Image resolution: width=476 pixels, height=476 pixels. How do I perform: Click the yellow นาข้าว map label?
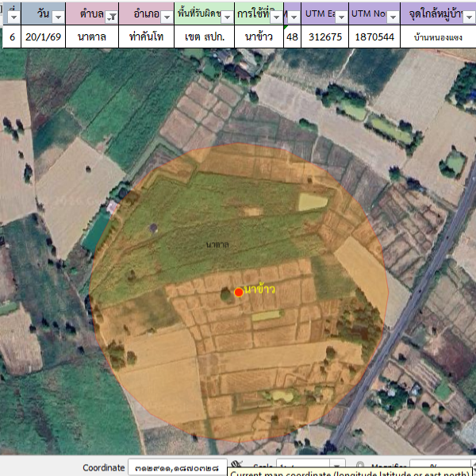pyautogui.click(x=261, y=289)
